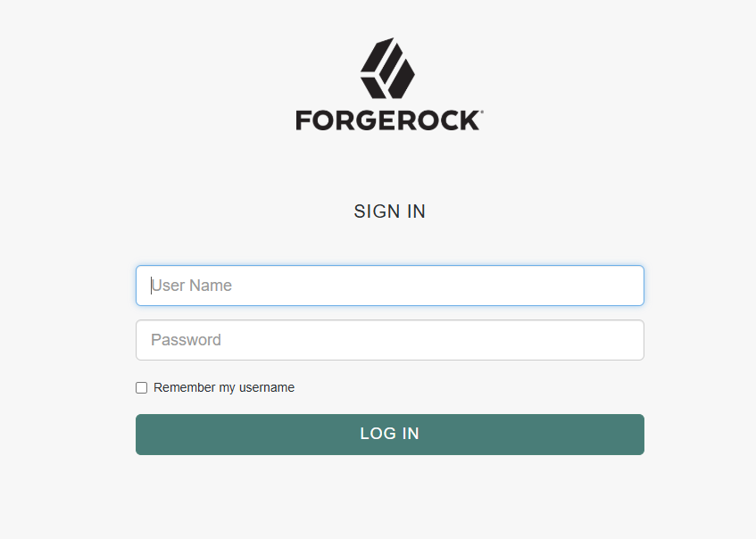Click the blinking text caret in User Name
This screenshot has height=539, width=756.
(152, 286)
